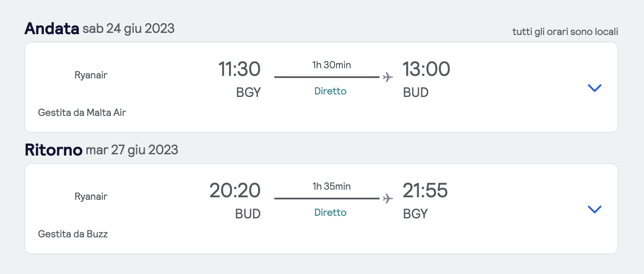Click the Ryanair label on the outbound flight
Viewport: 644px width, 274px height.
91,75
